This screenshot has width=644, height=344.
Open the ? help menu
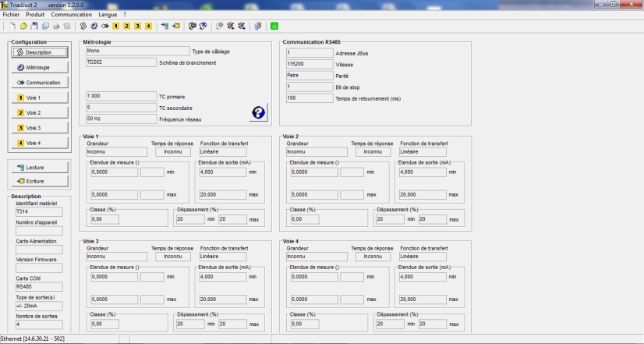click(x=125, y=14)
